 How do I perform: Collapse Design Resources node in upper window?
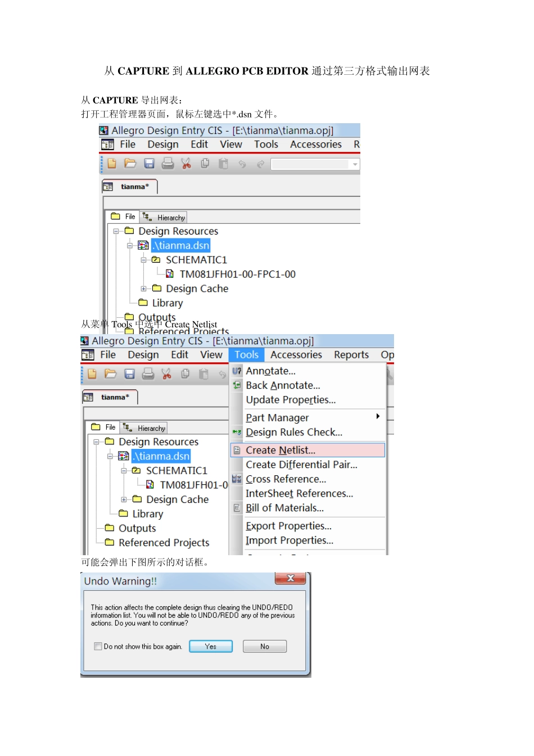click(x=116, y=231)
